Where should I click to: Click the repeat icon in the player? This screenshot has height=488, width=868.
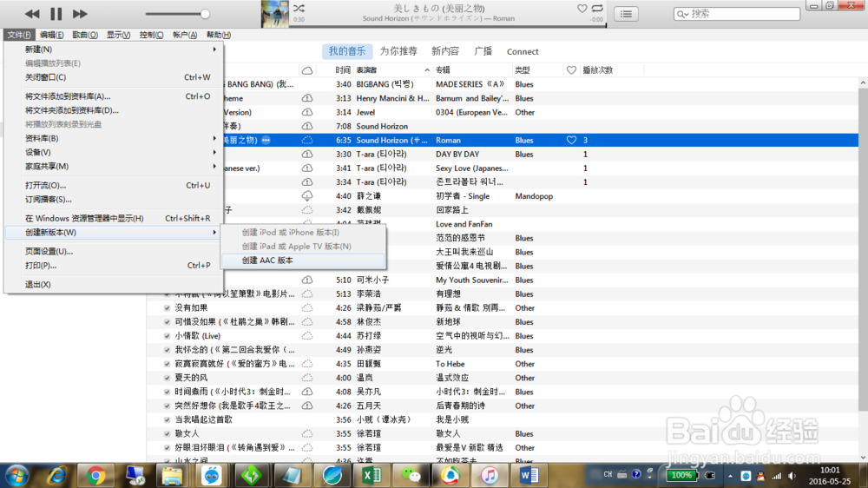pyautogui.click(x=597, y=9)
